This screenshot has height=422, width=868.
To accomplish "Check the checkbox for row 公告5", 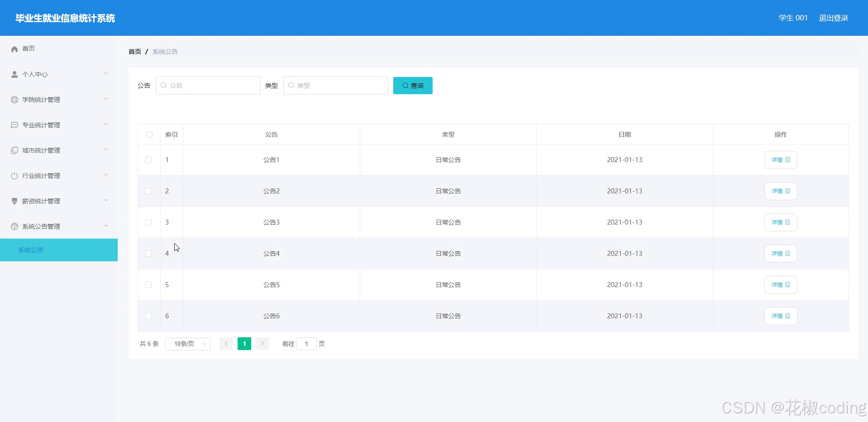I will pyautogui.click(x=148, y=285).
